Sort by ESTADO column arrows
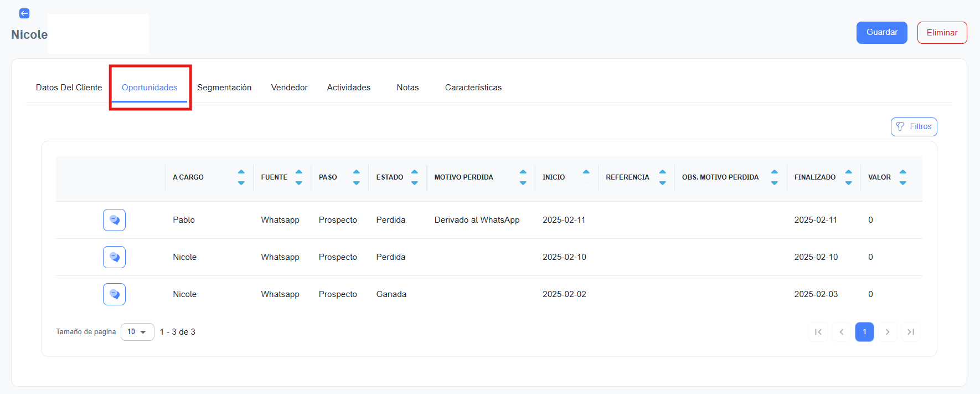The height and width of the screenshot is (394, 980). click(x=414, y=177)
